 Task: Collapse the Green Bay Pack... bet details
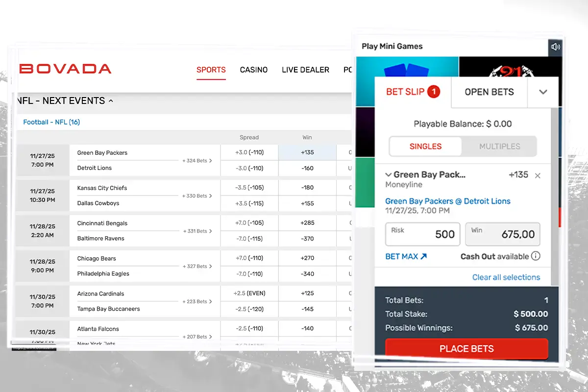(x=389, y=174)
